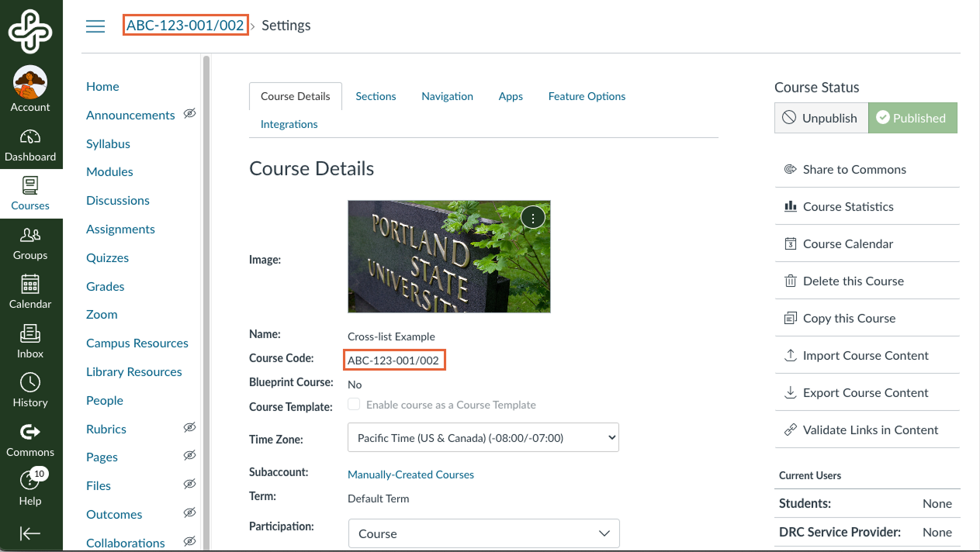
Task: Open the Calendar from the global navigation
Action: (31, 285)
